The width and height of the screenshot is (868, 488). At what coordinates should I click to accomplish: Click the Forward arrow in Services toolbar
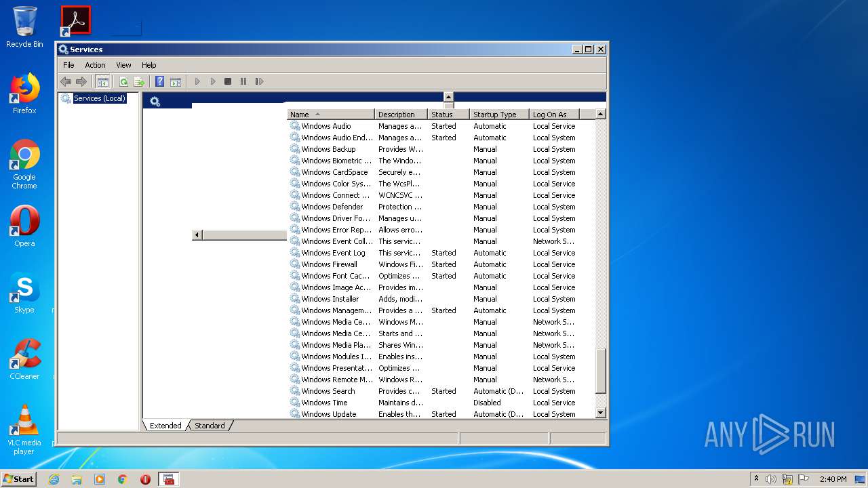(81, 81)
